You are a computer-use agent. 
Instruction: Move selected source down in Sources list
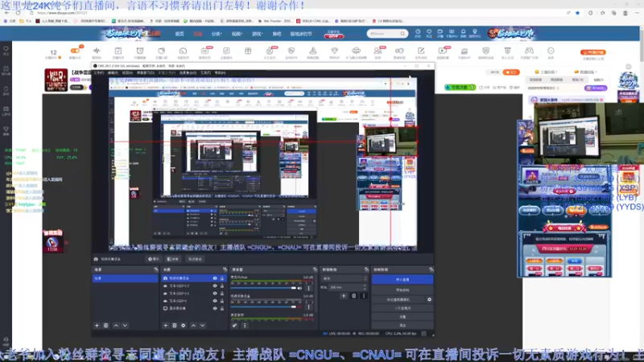click(x=203, y=326)
